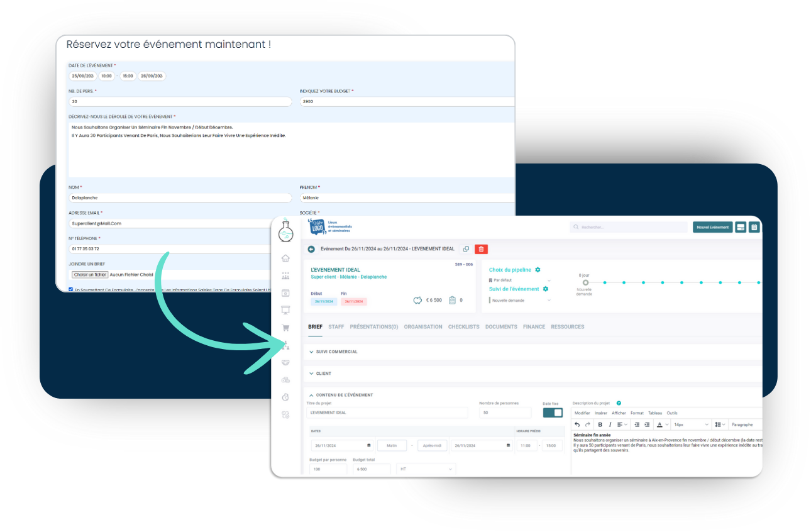Switch to the Documents tab

tap(501, 327)
